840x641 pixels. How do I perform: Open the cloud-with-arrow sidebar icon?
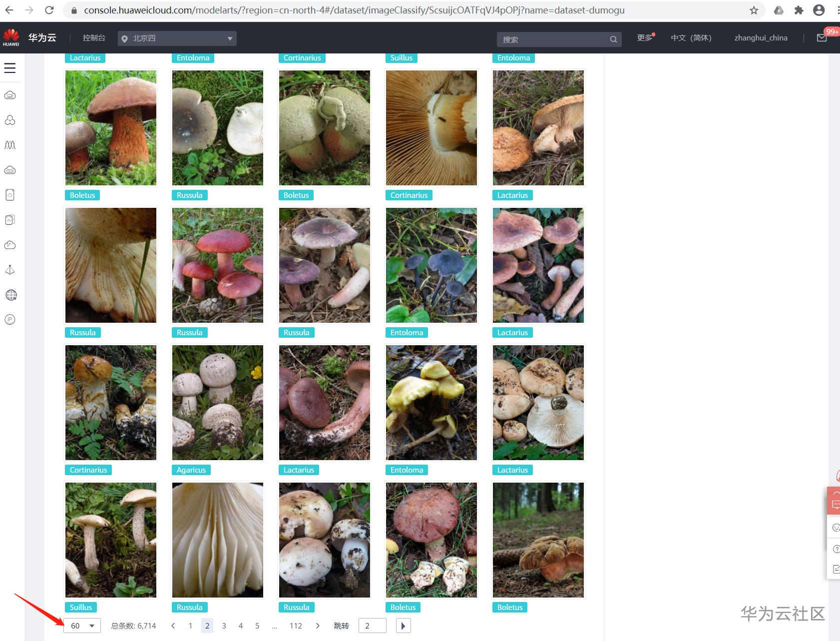(10, 245)
